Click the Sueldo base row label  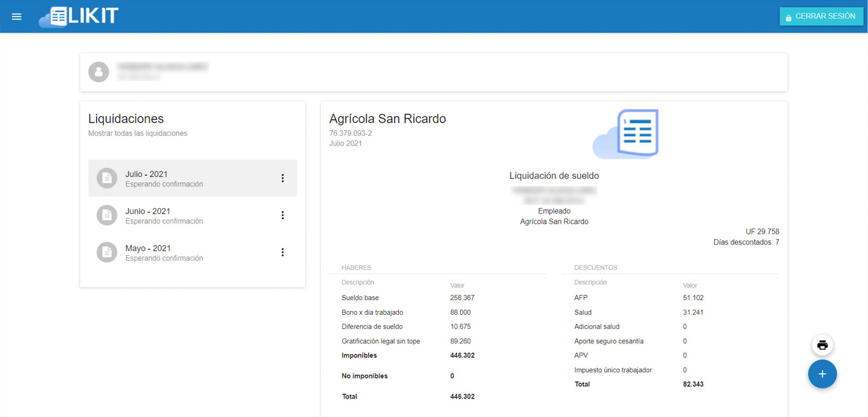point(360,298)
